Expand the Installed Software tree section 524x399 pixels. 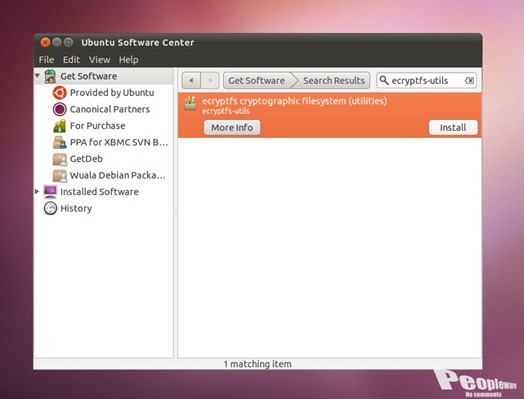[37, 191]
